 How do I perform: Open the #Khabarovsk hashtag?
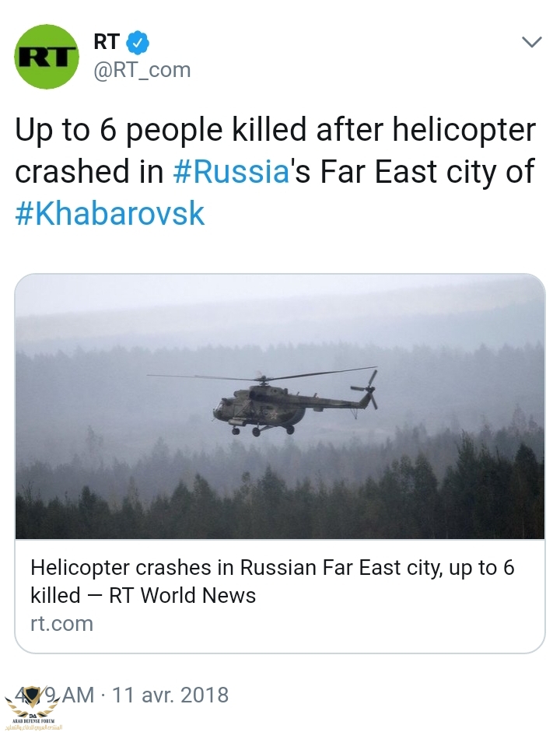tap(110, 212)
